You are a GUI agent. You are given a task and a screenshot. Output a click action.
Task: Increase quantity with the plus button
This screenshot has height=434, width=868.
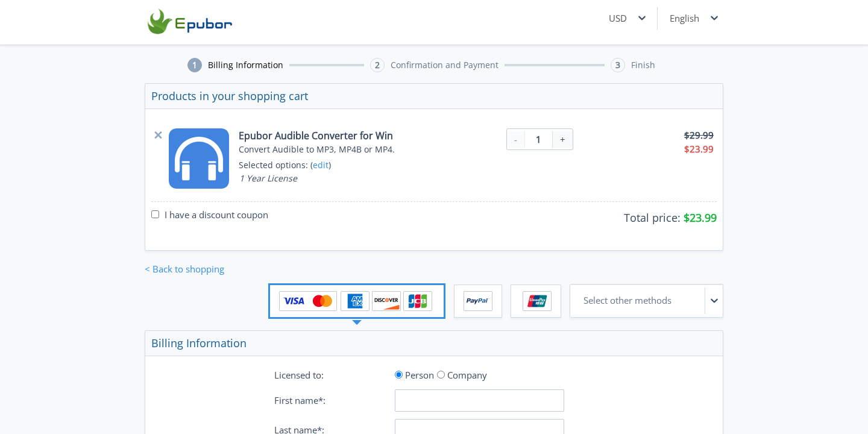click(562, 139)
